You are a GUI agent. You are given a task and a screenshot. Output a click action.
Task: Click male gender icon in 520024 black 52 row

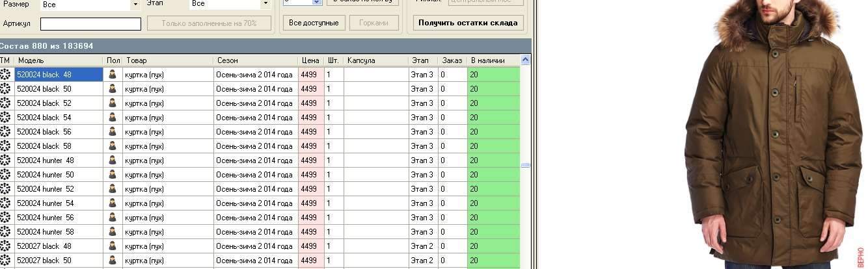click(x=113, y=103)
